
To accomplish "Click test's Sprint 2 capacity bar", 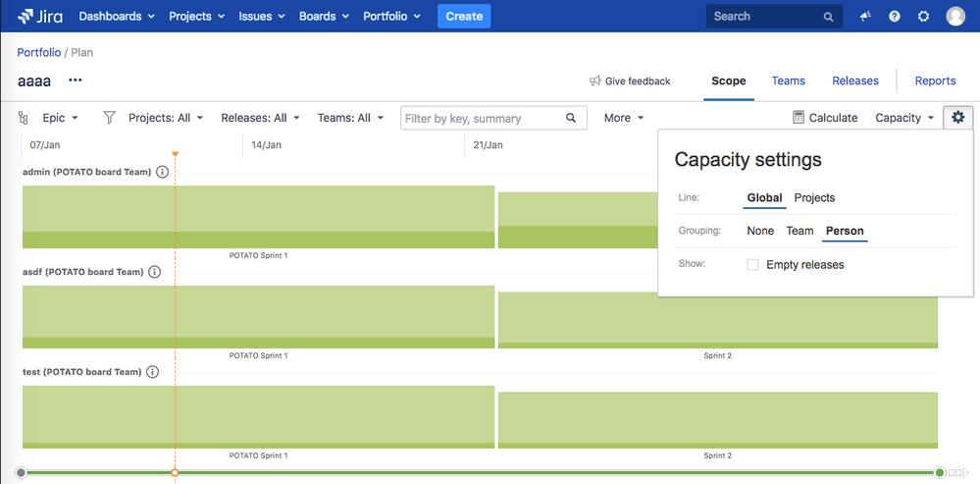I will pos(718,420).
